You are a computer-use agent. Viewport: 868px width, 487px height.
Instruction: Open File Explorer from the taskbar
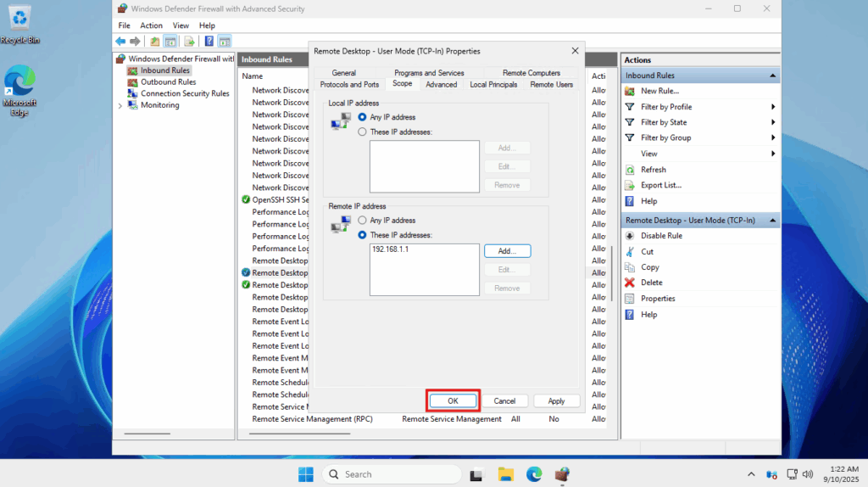pos(505,474)
